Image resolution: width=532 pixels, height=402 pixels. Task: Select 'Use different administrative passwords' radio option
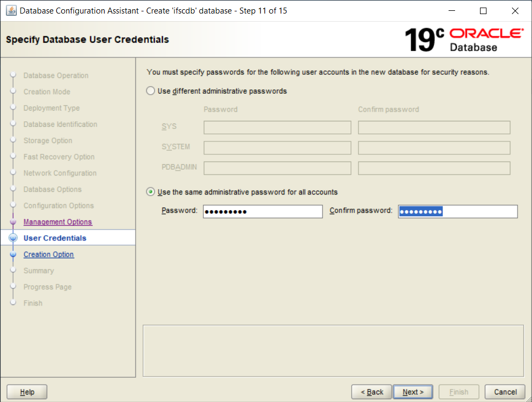tap(151, 91)
